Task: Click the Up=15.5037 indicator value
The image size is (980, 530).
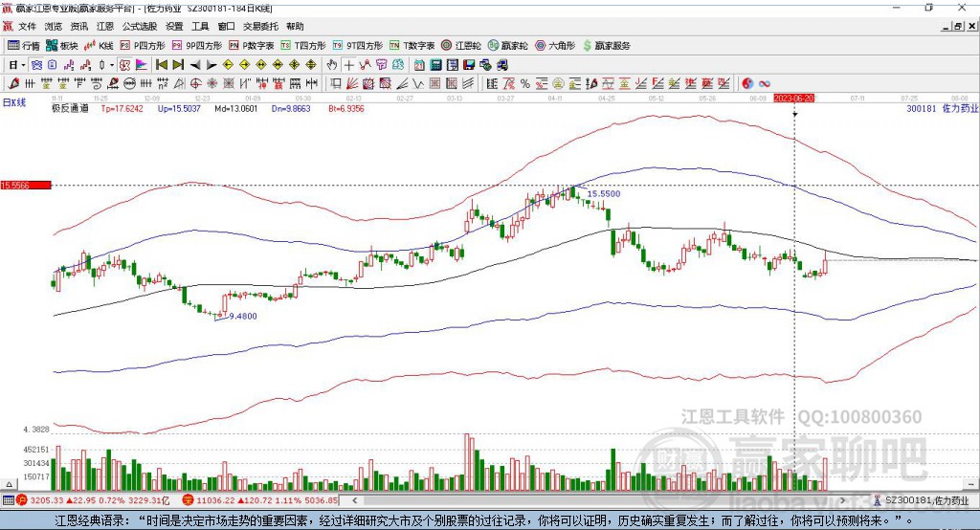Action: (x=179, y=108)
